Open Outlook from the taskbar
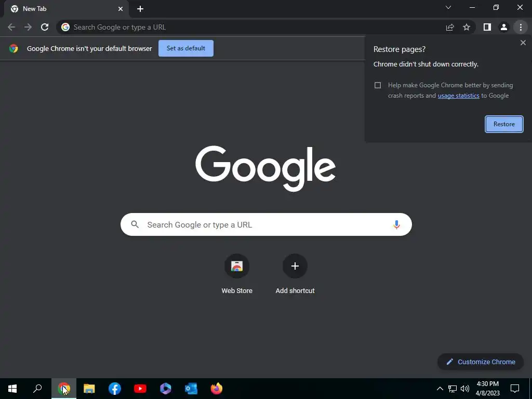Viewport: 532px width, 399px height. tap(191, 389)
